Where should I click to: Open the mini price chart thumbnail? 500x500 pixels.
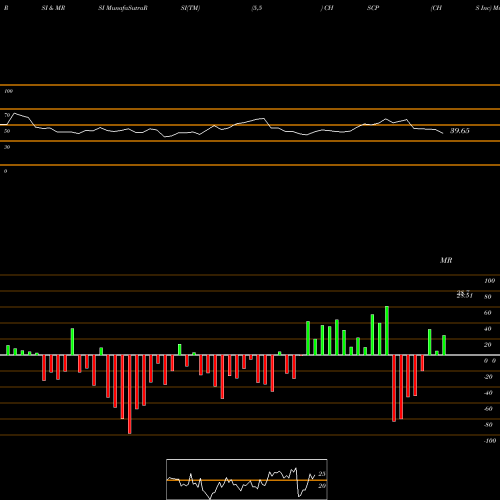(247, 479)
